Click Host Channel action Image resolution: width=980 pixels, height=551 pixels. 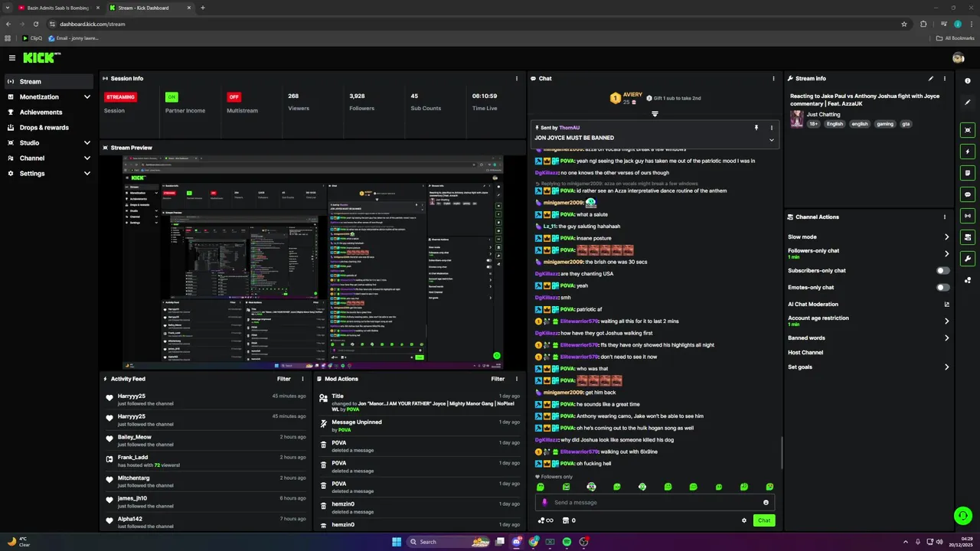tap(805, 353)
